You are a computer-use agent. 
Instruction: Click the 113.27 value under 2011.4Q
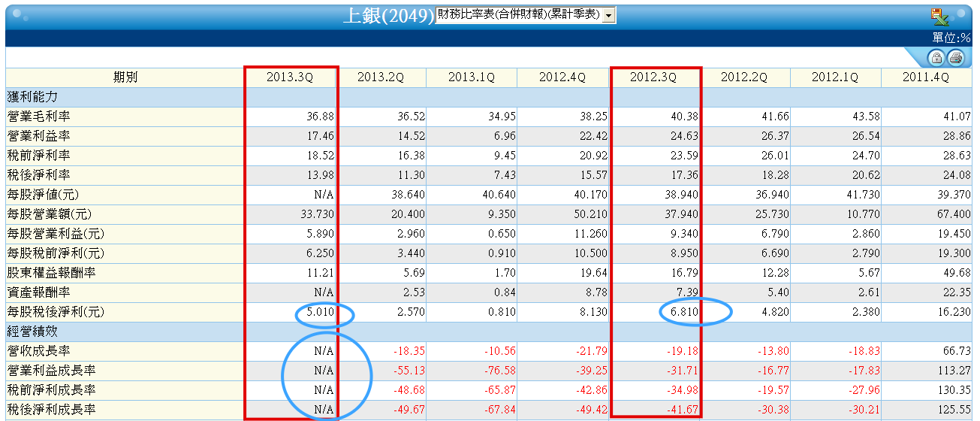pyautogui.click(x=956, y=371)
